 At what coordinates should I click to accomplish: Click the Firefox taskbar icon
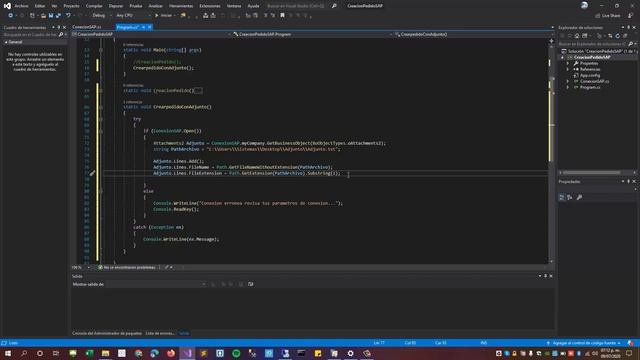click(x=171, y=353)
